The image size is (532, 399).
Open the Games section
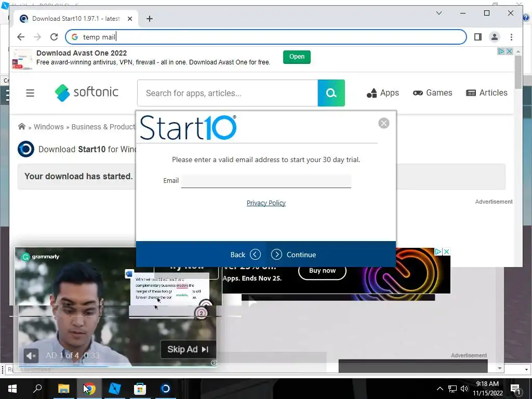432,93
